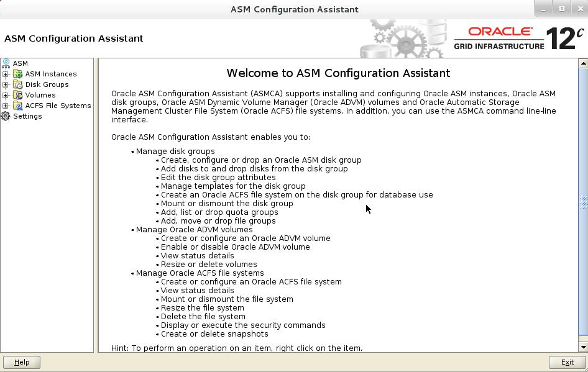Select the ACFS File Systems item
The width and height of the screenshot is (588, 372).
(x=58, y=106)
